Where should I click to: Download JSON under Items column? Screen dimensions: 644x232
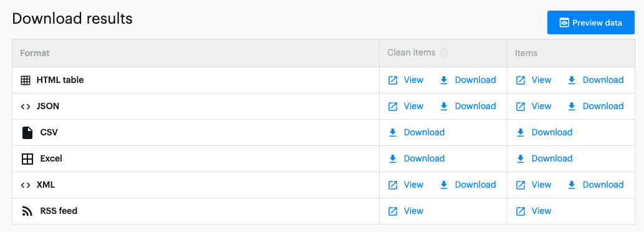[x=595, y=107]
